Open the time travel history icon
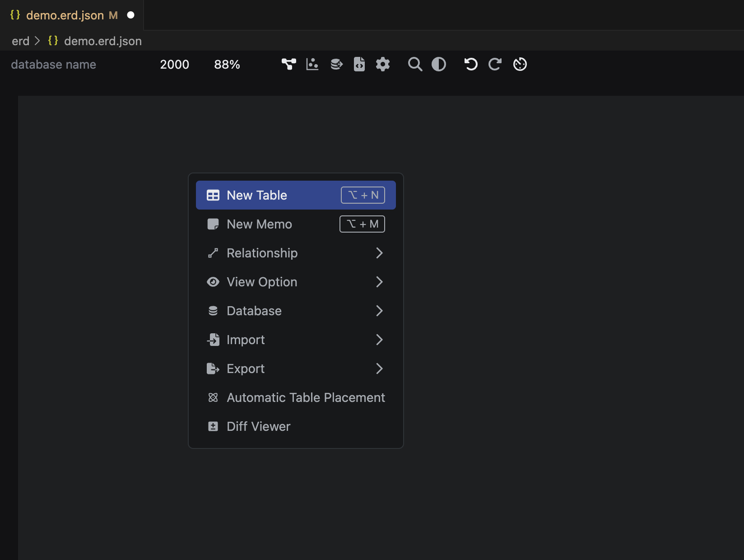Image resolution: width=744 pixels, height=560 pixels. (x=520, y=65)
